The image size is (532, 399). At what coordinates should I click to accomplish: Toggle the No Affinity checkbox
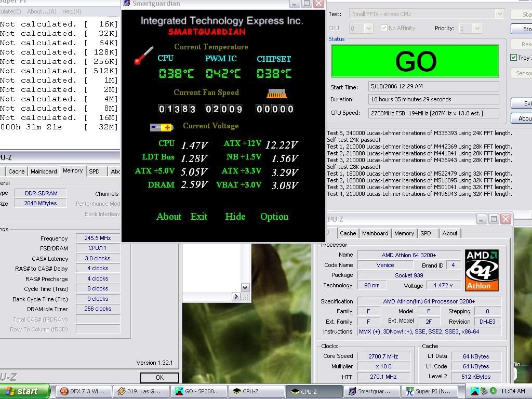pos(384,28)
